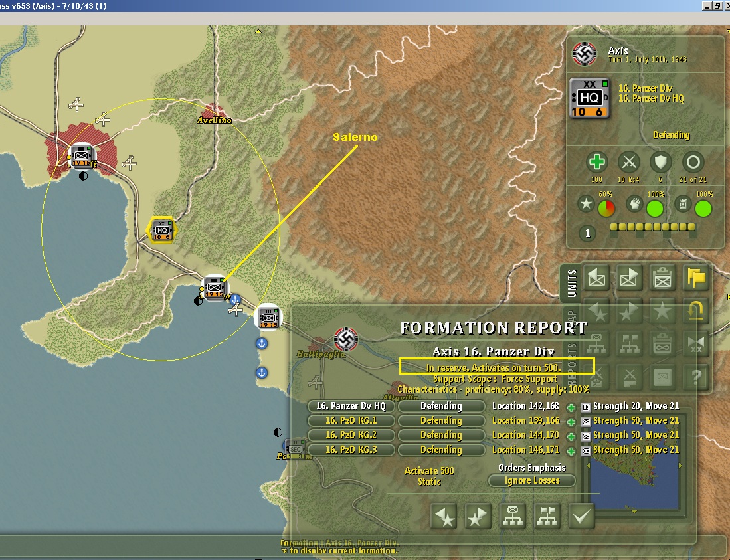Click the star proficiency icon beside 60%
The image size is (730, 560).
pyautogui.click(x=586, y=204)
